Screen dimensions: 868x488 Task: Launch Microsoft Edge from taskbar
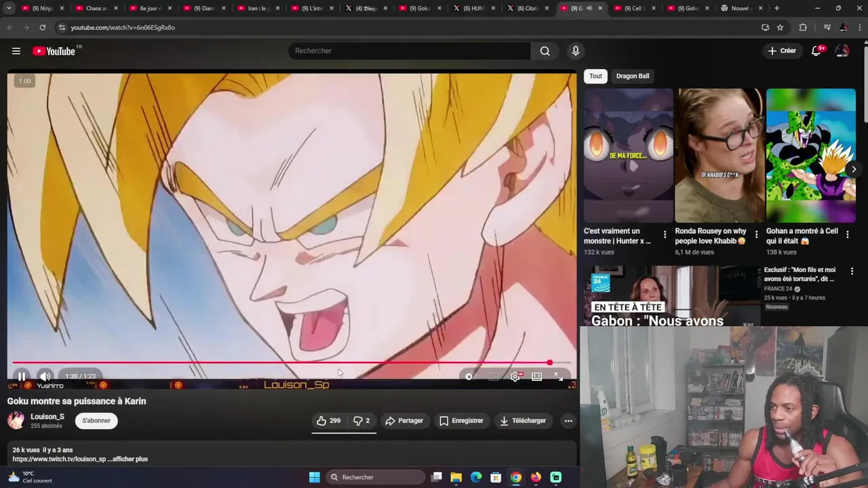click(476, 477)
